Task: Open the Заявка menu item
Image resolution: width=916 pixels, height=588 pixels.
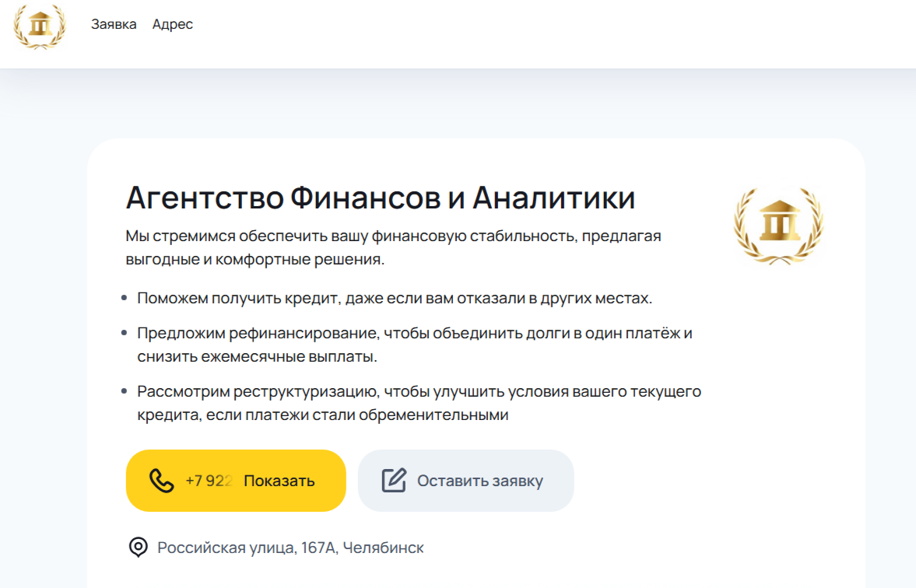Action: [x=114, y=24]
